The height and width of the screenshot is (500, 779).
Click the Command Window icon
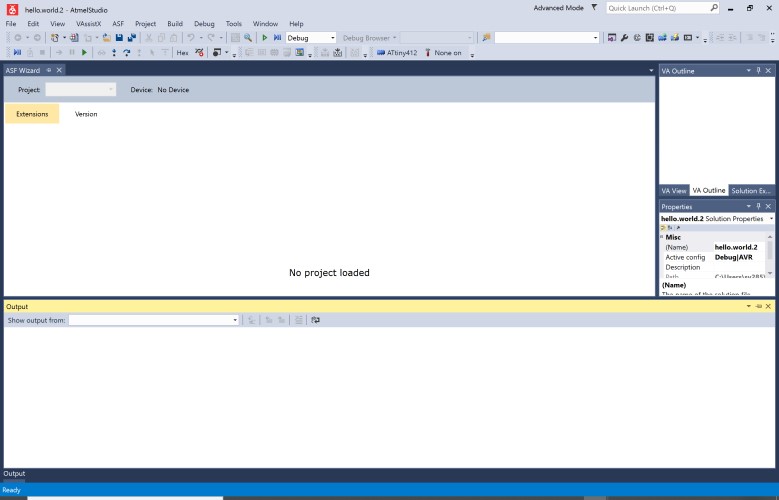coord(688,38)
